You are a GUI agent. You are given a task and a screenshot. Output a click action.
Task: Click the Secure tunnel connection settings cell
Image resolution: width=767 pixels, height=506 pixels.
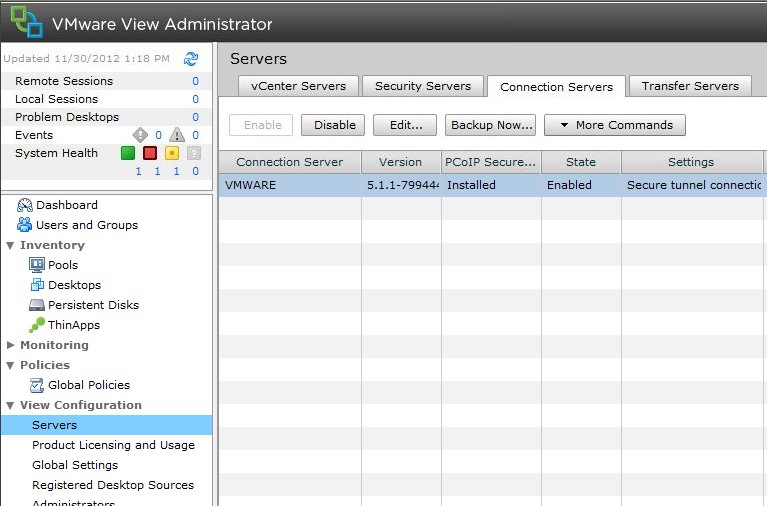pos(694,185)
